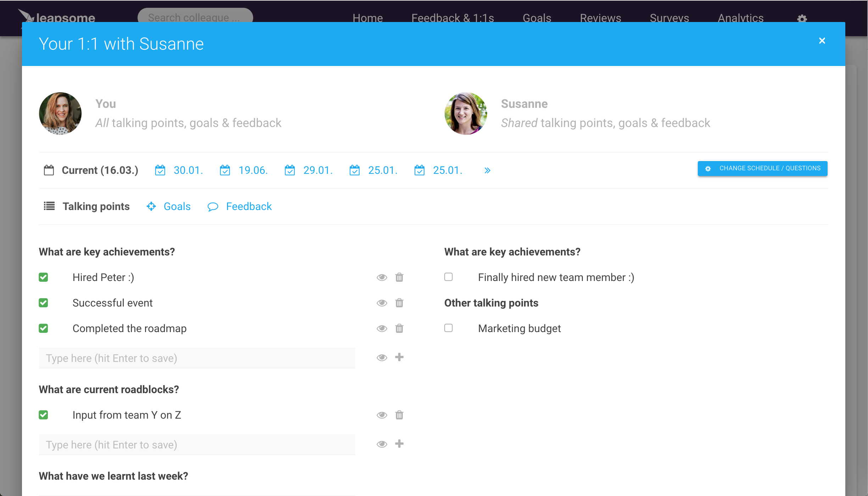Delete the 'Hired Peter :)' talking point
Viewport: 868px width, 496px height.
(399, 277)
